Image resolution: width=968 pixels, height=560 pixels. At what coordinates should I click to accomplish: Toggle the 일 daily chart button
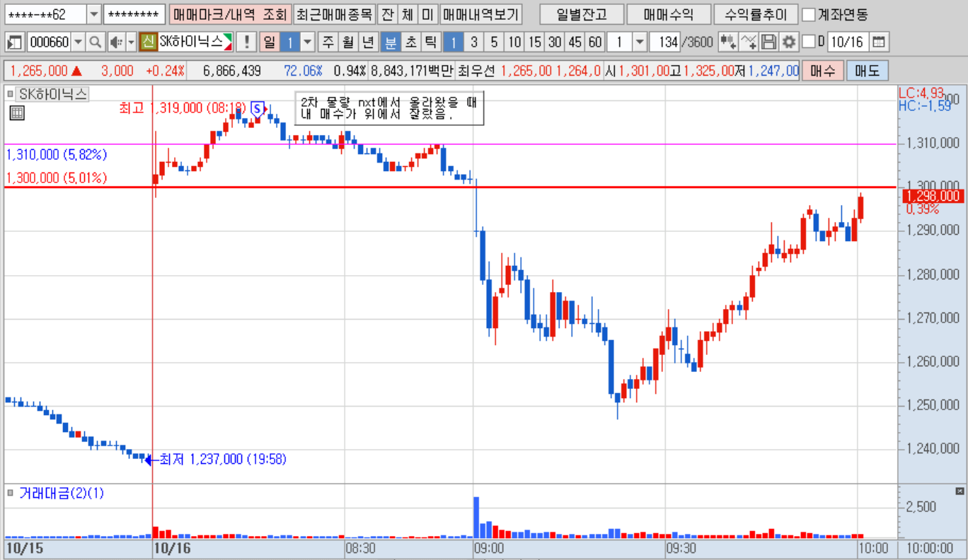click(270, 42)
